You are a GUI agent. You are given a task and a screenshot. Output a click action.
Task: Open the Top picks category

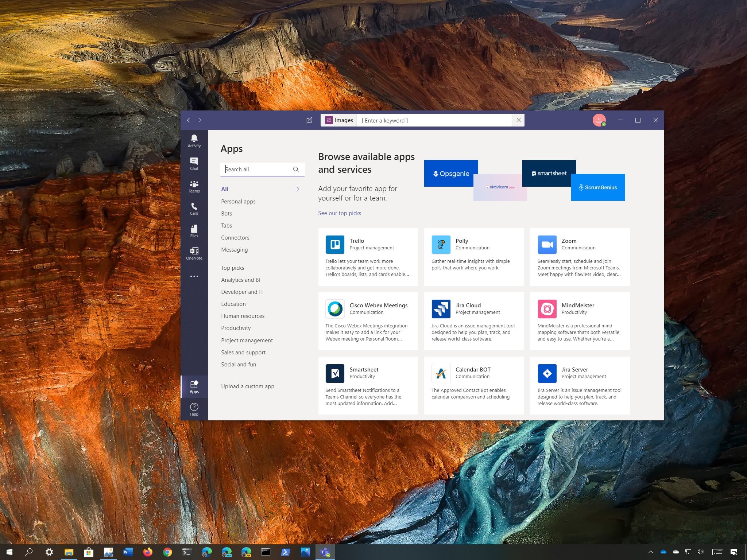(232, 268)
